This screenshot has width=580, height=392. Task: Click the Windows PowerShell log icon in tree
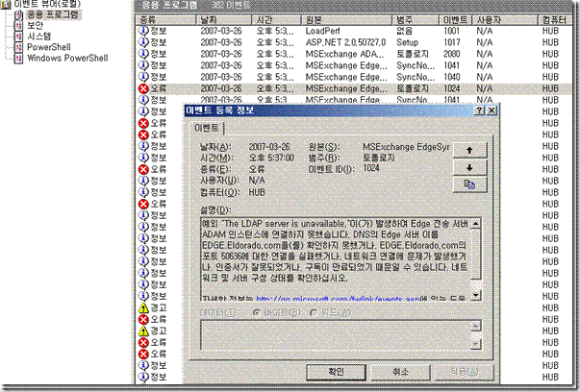[x=19, y=58]
